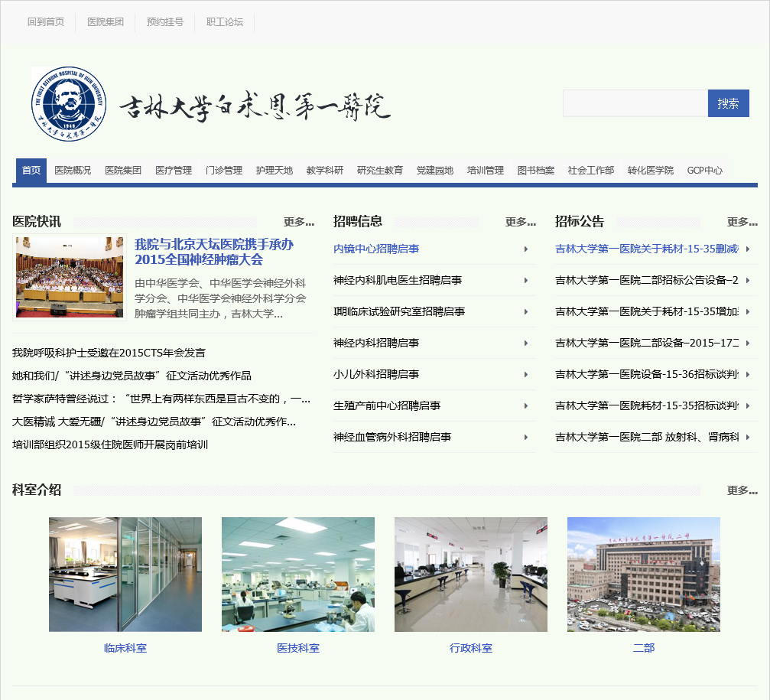Click arrow beside 神经内科肌电医生招聘启事
Viewport: 770px width, 700px height.
click(x=526, y=281)
